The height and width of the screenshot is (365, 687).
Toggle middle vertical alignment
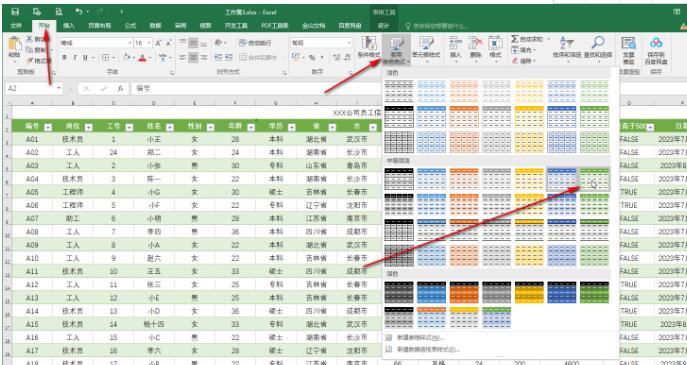tap(193, 43)
